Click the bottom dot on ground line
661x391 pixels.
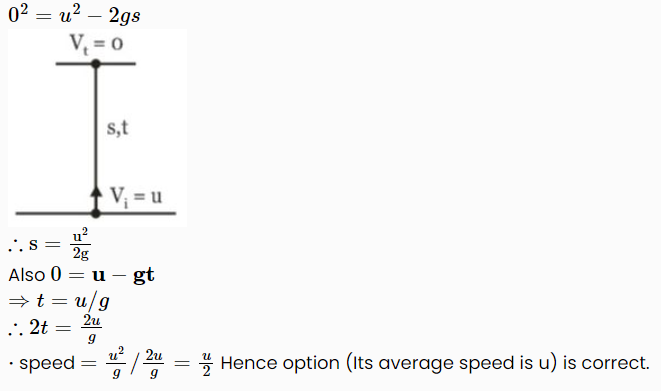(96, 213)
